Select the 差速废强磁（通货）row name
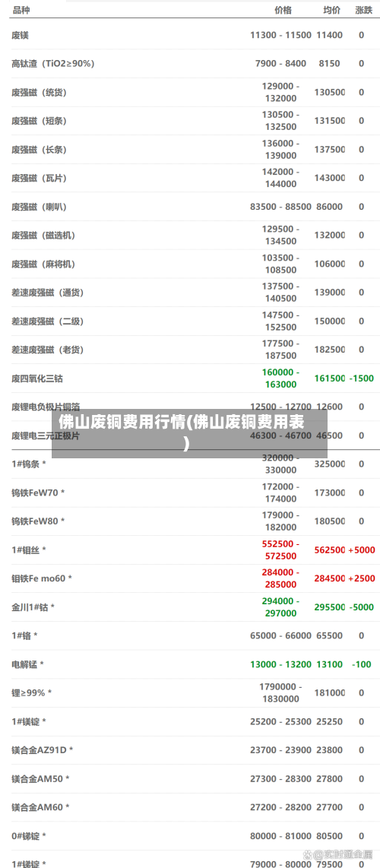The height and width of the screenshot is (868, 380). click(48, 293)
